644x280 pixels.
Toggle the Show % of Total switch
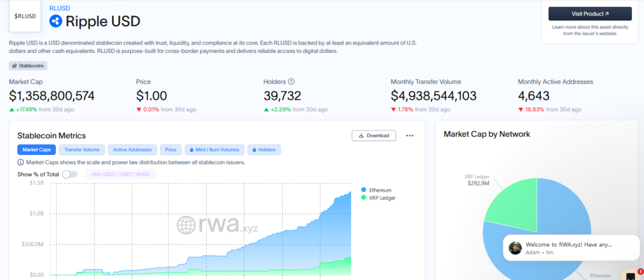coord(70,174)
